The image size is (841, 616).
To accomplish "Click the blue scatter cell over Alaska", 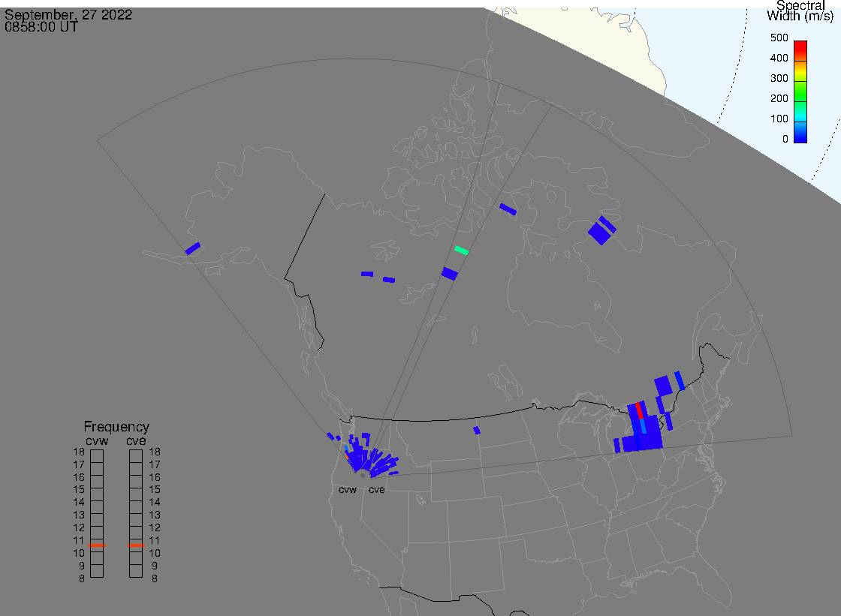I will pyautogui.click(x=192, y=249).
